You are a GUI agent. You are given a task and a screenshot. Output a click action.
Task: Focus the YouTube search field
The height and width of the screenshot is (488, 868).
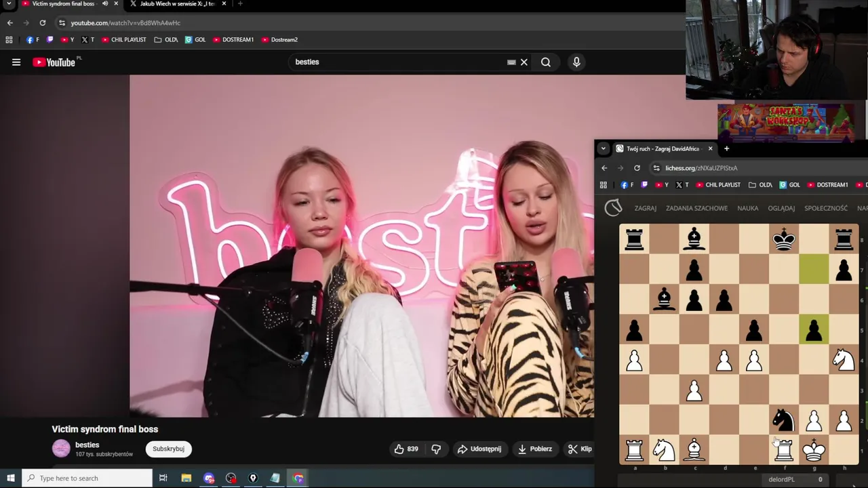tap(400, 62)
